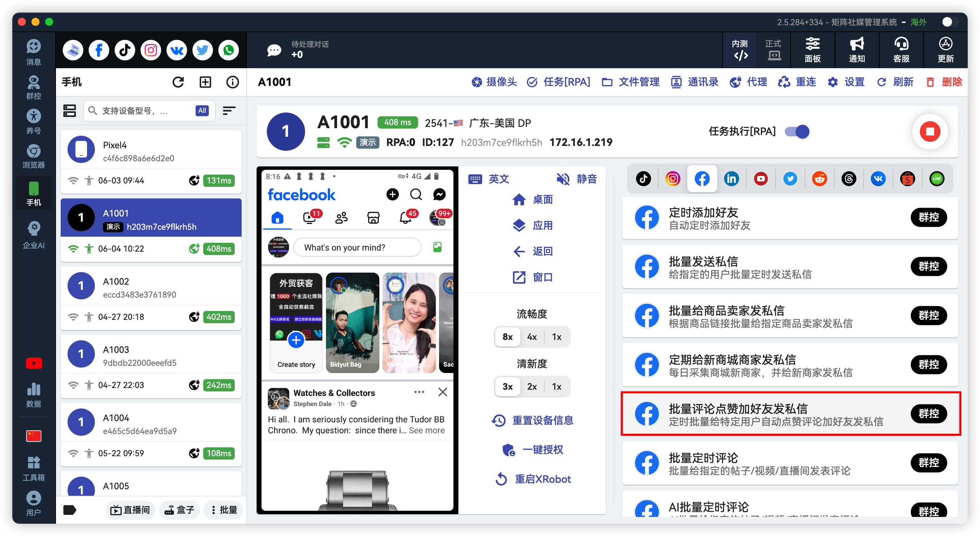Select Reddit in the task platform tabs

coord(820,179)
